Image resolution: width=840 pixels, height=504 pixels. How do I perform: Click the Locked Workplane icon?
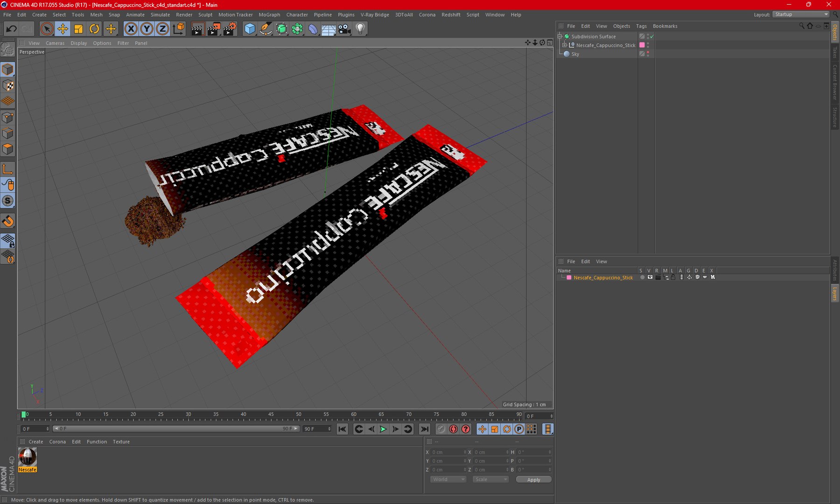(8, 241)
